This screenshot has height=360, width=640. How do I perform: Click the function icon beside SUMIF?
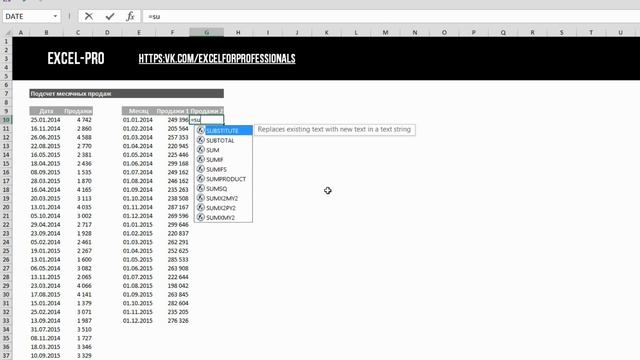tap(200, 159)
